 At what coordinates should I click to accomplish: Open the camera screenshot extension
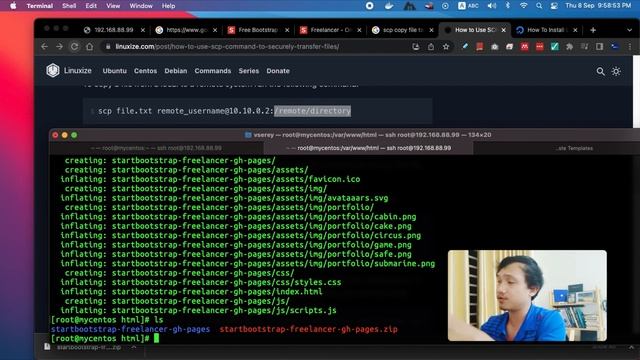pos(495,47)
